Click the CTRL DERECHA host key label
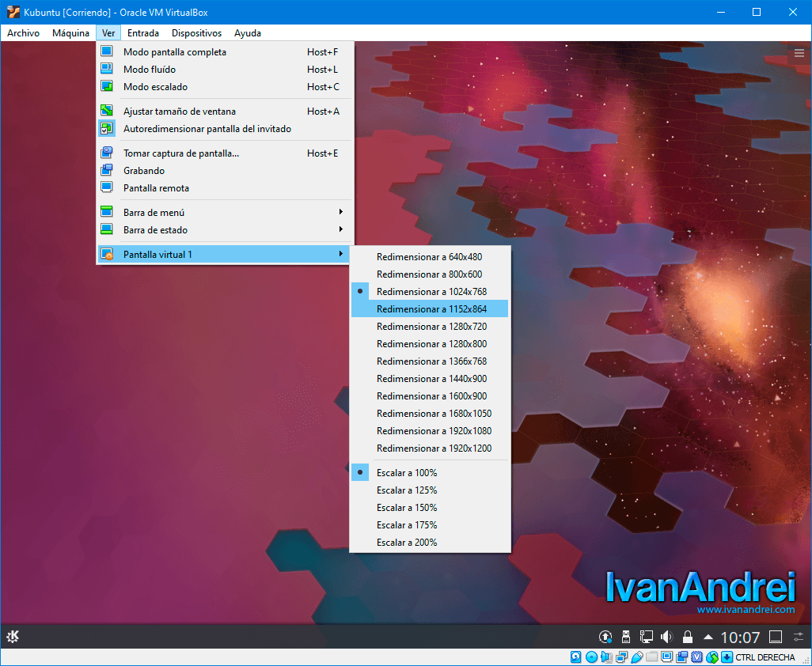 click(x=765, y=657)
